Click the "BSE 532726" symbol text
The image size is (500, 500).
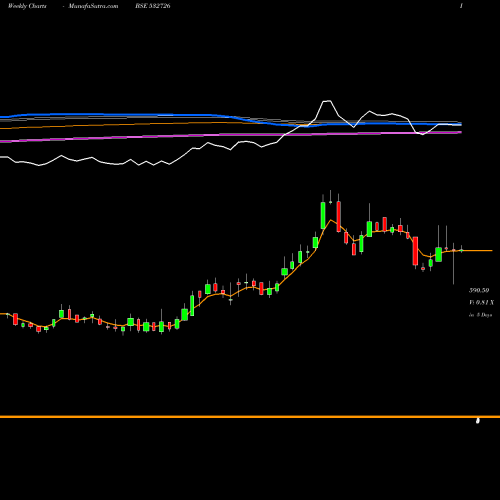point(153,6)
